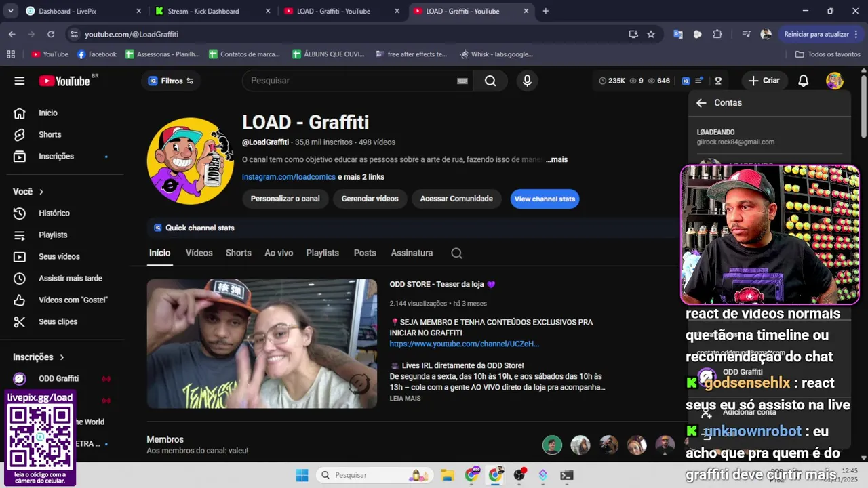Viewport: 868px width, 488px height.
Task: Open Todos os favoritos folder
Action: point(827,54)
